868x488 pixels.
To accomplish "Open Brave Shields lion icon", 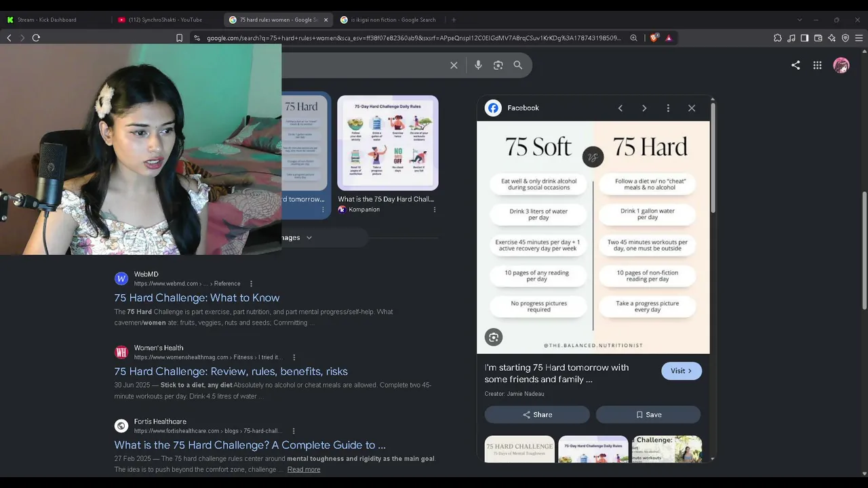I will (x=654, y=38).
